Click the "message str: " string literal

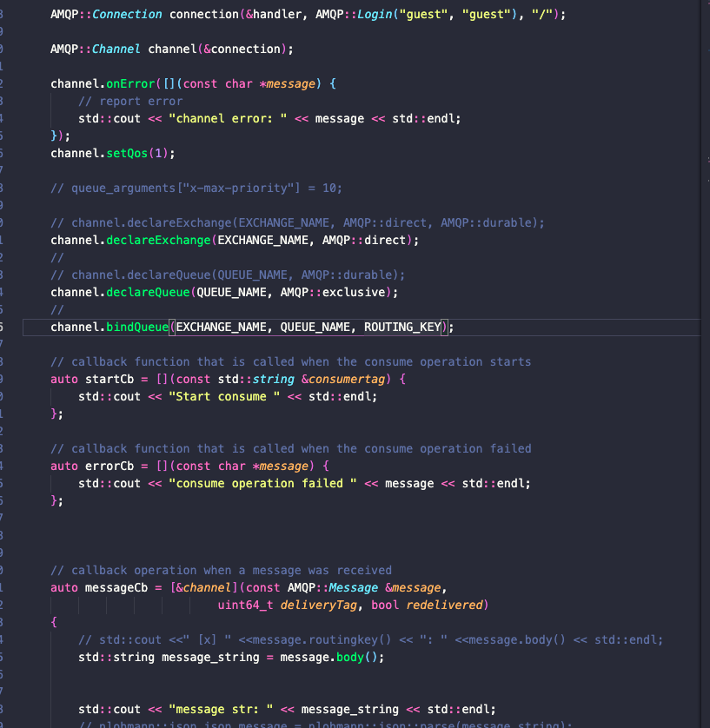coord(221,710)
